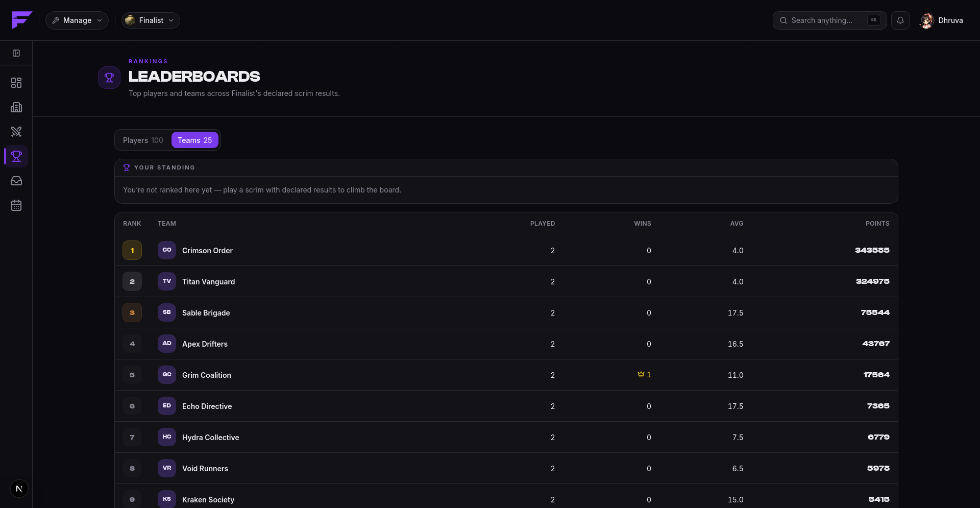Select Grim Coalition team name
The width and height of the screenshot is (980, 508).
pos(207,375)
